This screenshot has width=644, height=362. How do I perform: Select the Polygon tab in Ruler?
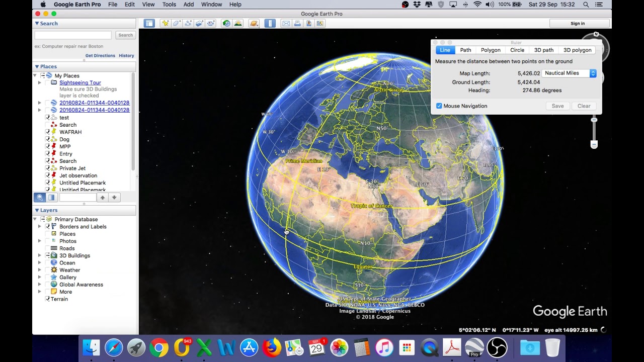click(x=491, y=50)
